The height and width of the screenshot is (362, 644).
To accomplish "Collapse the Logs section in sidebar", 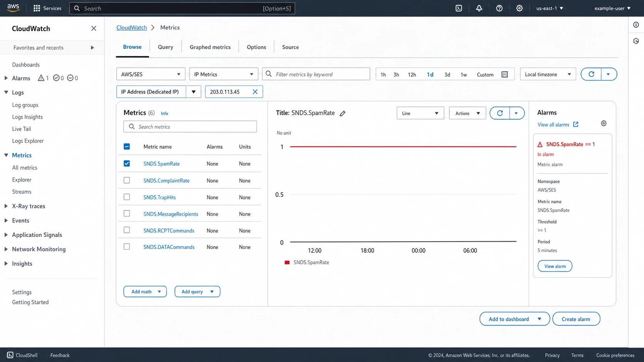I will [x=6, y=92].
